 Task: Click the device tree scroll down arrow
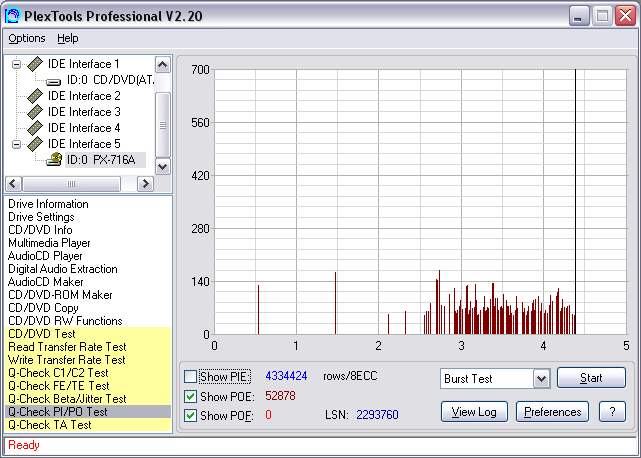(x=163, y=166)
